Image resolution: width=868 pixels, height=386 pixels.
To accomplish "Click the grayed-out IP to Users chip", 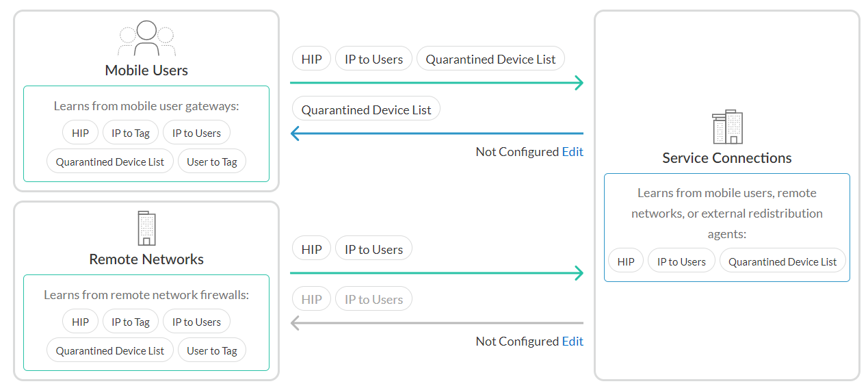I will (x=373, y=300).
